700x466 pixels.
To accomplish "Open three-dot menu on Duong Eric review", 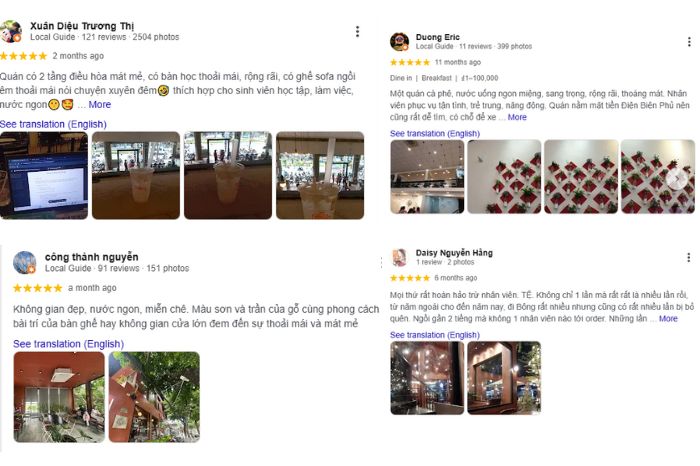I will (689, 42).
